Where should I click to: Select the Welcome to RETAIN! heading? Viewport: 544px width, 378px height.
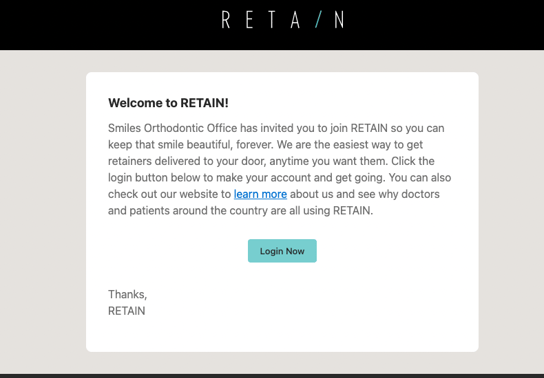click(168, 103)
